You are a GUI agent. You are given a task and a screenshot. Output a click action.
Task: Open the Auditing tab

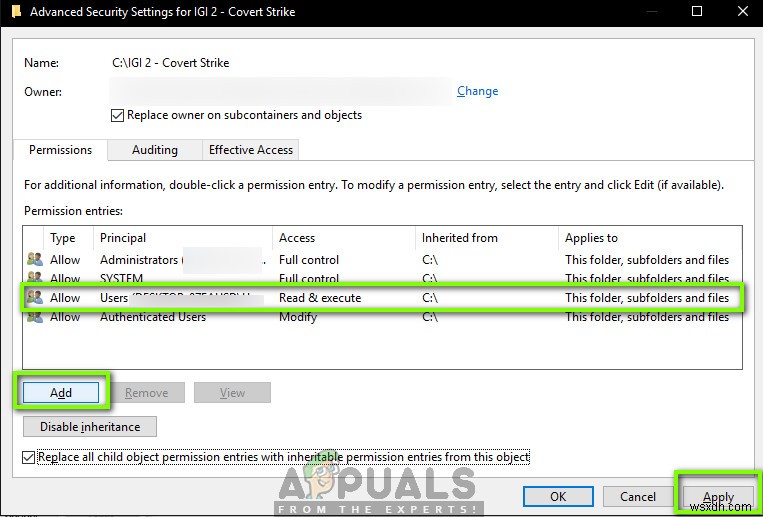click(x=155, y=150)
